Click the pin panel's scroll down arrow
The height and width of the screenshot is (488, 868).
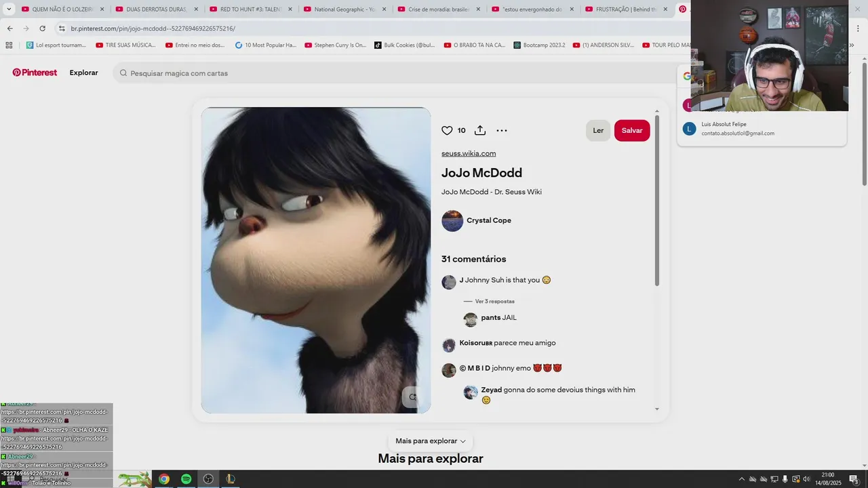pyautogui.click(x=656, y=409)
